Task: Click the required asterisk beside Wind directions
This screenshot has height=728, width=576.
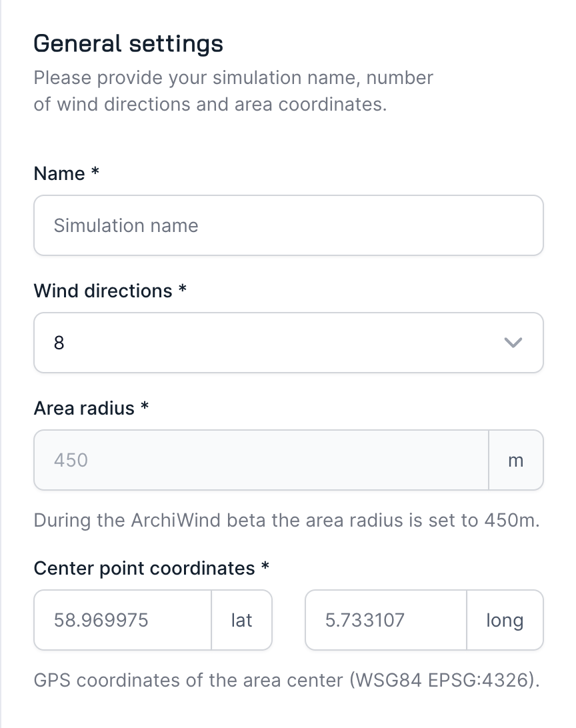Action: point(182,290)
